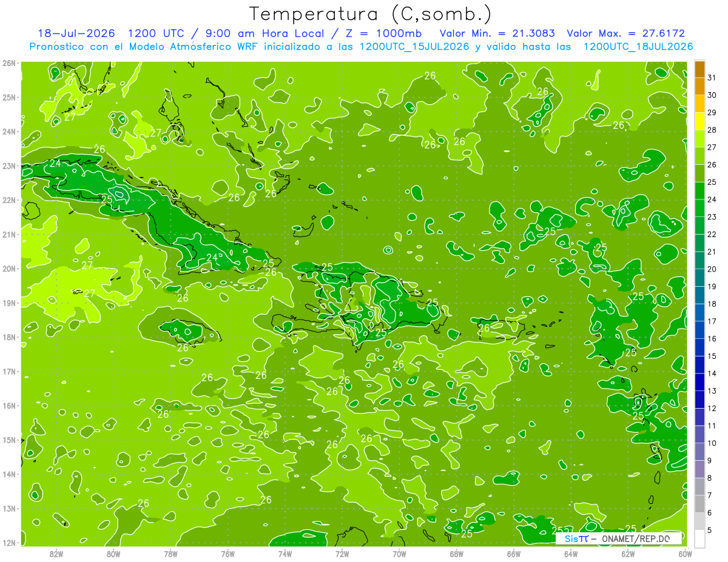Click color scale value 24
Screen dimensions: 728x562
[712, 199]
